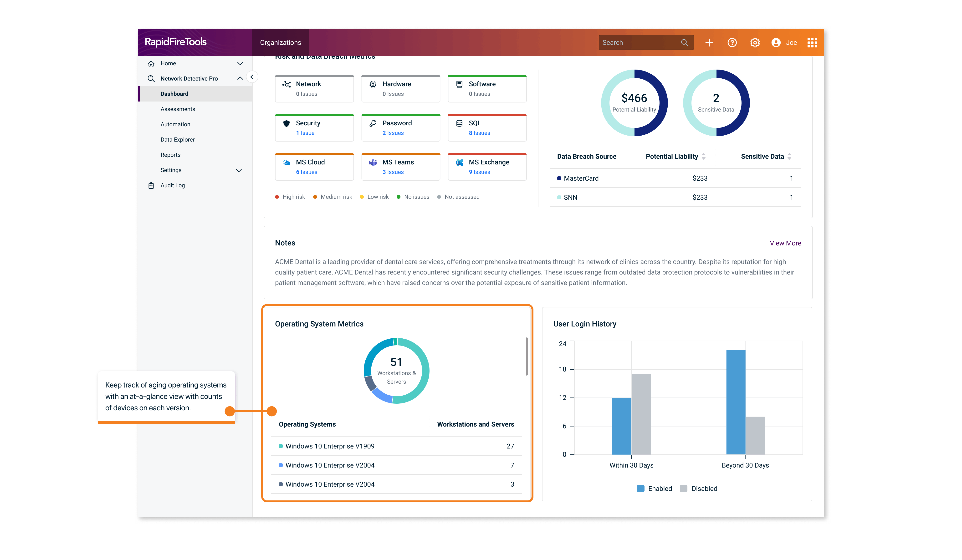
Task: Open the Organizations menu
Action: point(280,42)
